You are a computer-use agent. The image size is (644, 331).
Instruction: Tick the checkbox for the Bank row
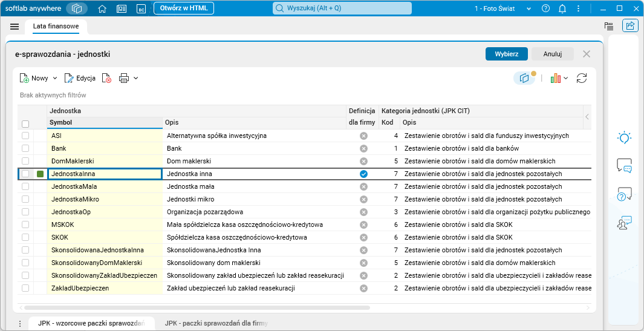[25, 148]
